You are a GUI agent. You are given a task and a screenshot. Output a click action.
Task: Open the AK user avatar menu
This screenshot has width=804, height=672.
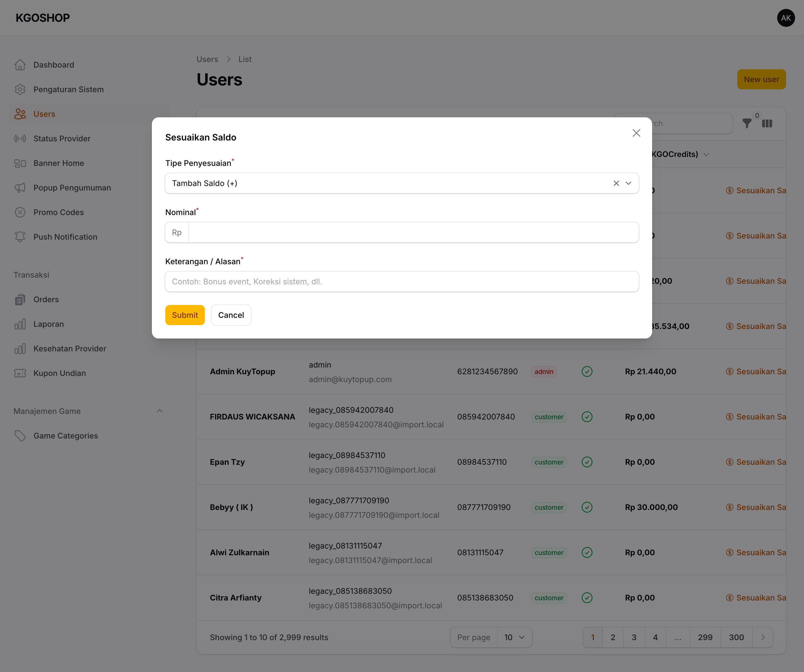(x=786, y=18)
